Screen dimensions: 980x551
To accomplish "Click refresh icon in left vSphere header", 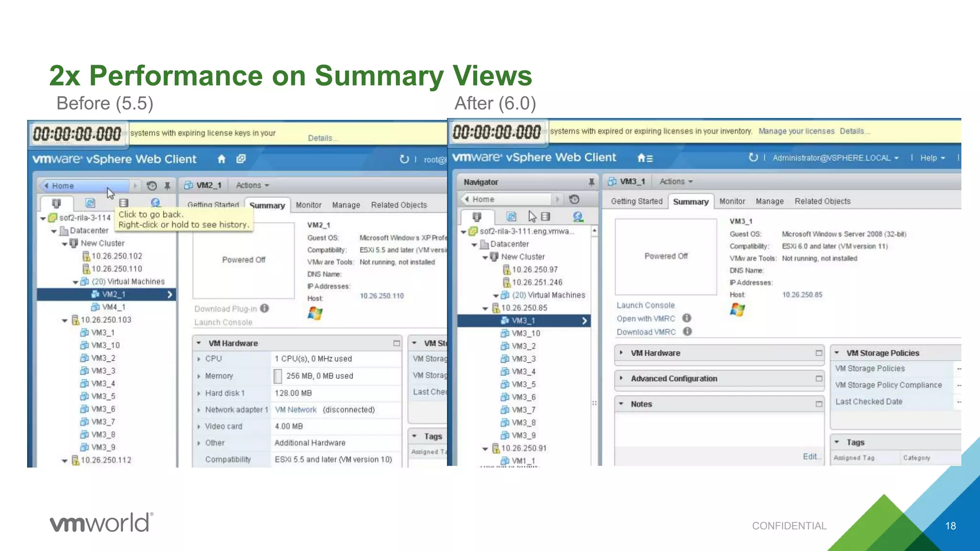I will (404, 159).
